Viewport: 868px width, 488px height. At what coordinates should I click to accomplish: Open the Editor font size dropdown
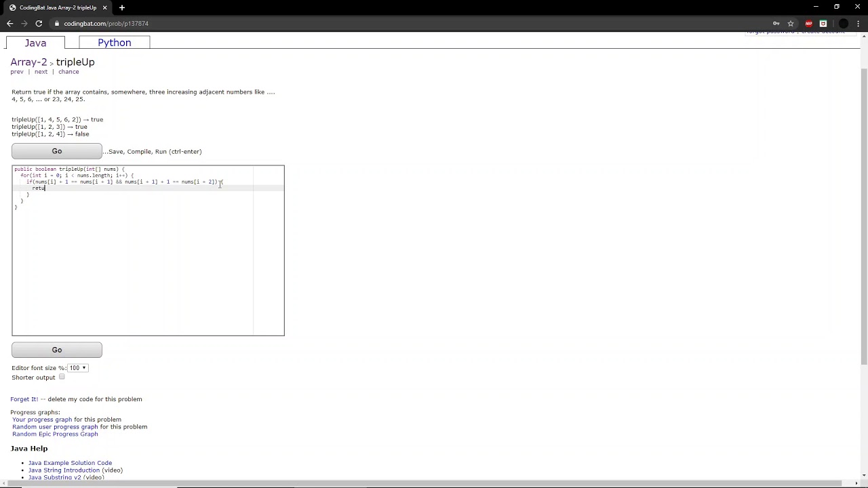click(x=77, y=368)
